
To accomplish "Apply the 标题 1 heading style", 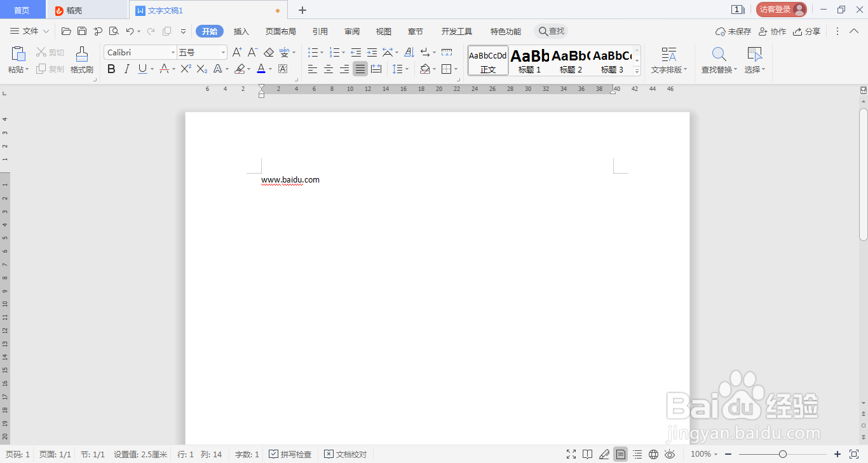I will (529, 61).
